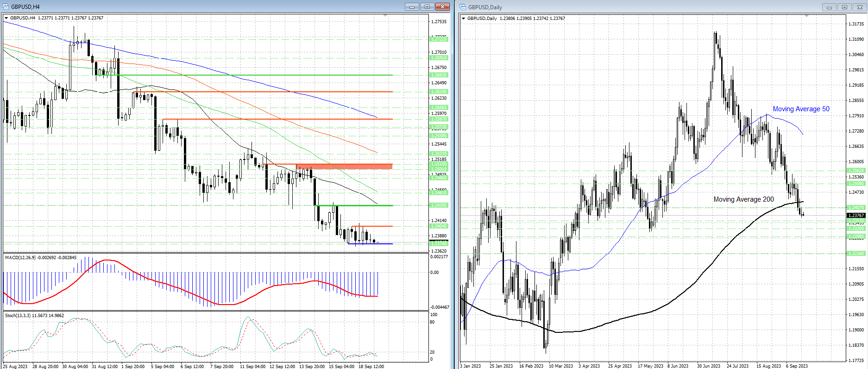Restore the GBPUSD,Daily window size

tap(844, 7)
